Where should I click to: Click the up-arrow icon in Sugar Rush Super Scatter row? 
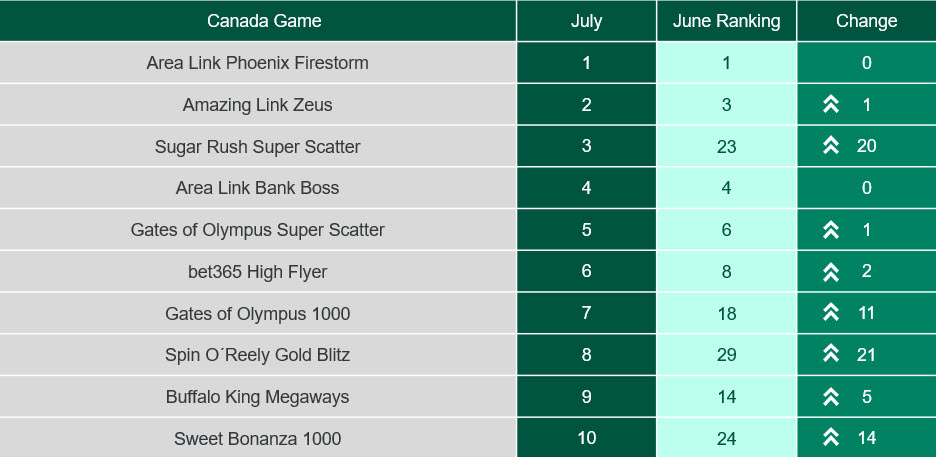pos(830,146)
